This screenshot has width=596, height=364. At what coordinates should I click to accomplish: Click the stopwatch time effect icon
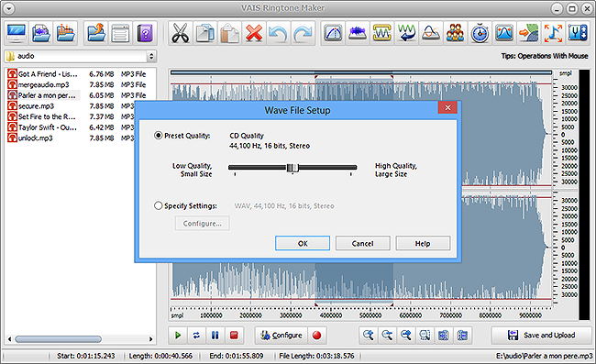click(x=480, y=33)
